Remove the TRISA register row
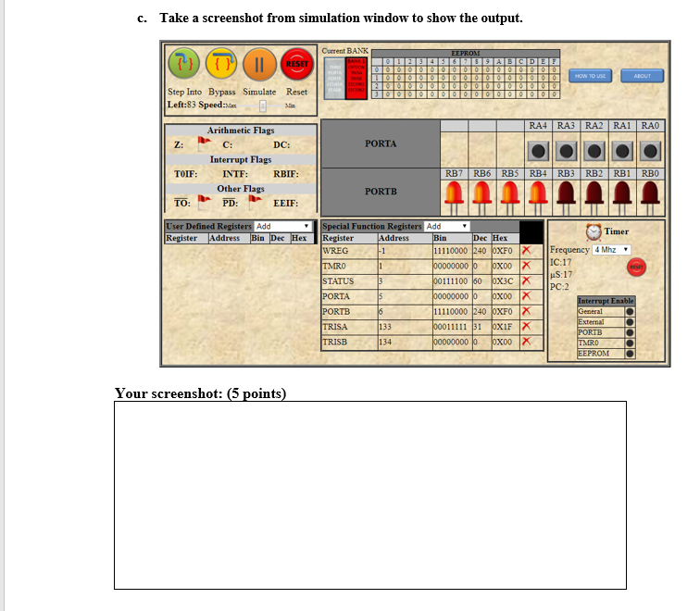The width and height of the screenshot is (700, 611). tap(526, 326)
